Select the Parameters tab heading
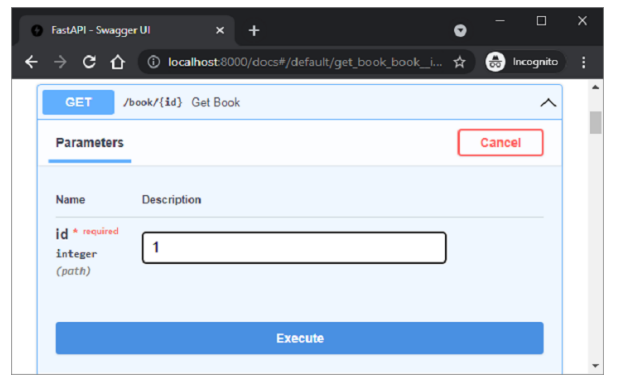 (x=90, y=143)
